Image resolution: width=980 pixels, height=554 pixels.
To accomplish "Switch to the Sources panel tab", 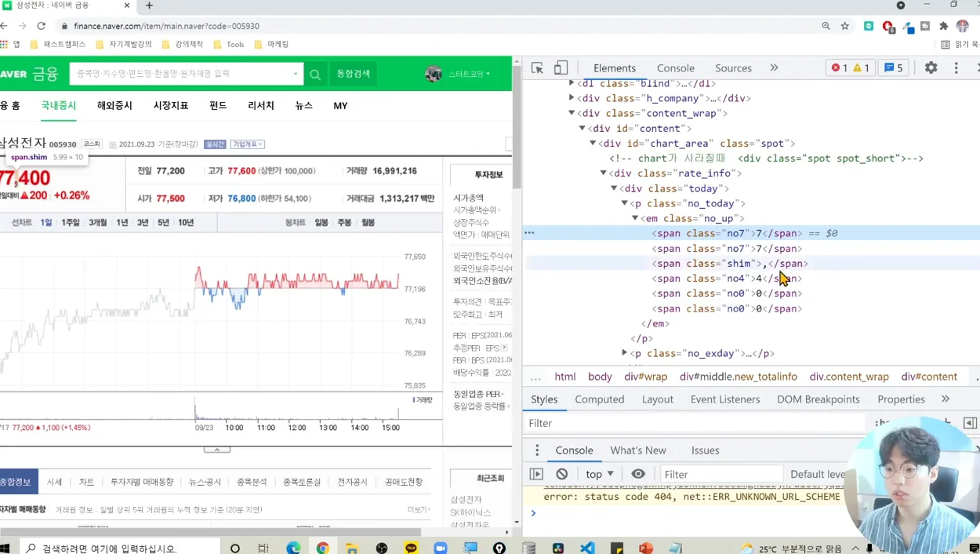I will click(733, 68).
